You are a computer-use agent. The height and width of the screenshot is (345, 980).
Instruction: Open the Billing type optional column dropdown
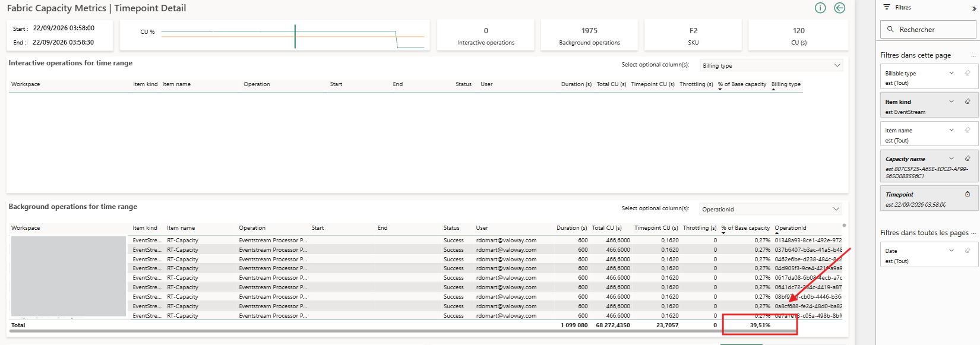[x=771, y=65]
